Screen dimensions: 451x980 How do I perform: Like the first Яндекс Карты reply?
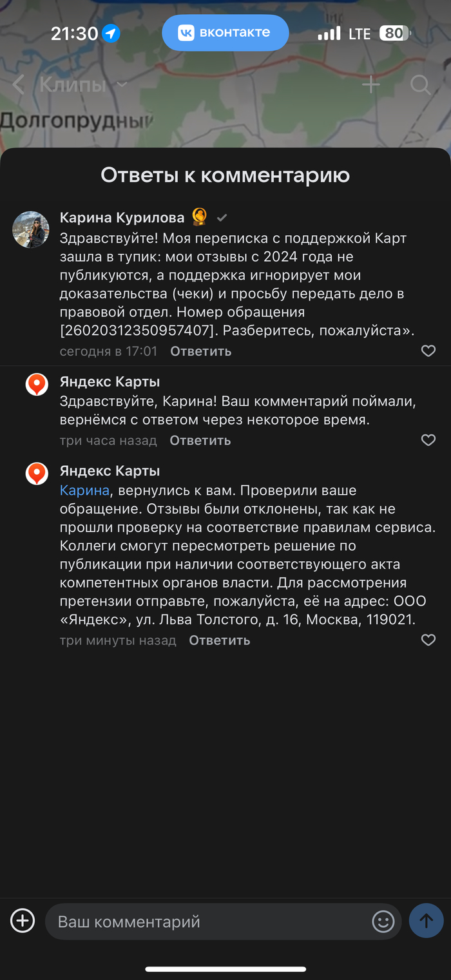click(x=428, y=440)
